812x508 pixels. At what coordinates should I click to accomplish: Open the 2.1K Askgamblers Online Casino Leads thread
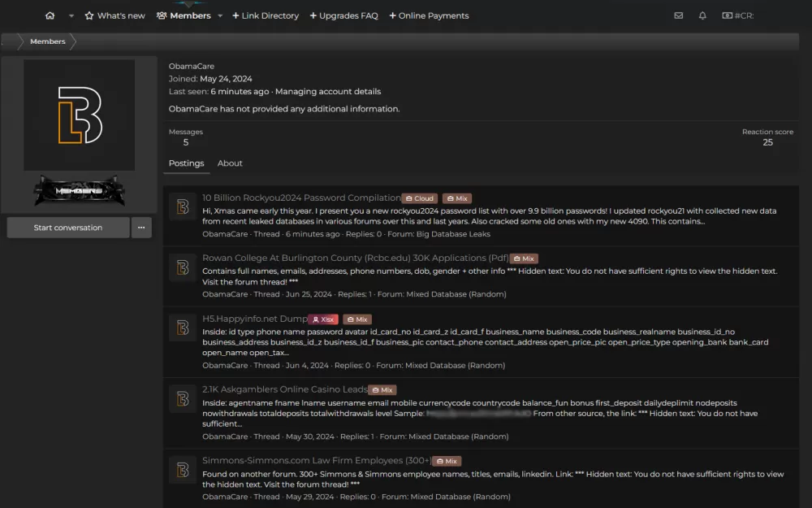(x=285, y=389)
